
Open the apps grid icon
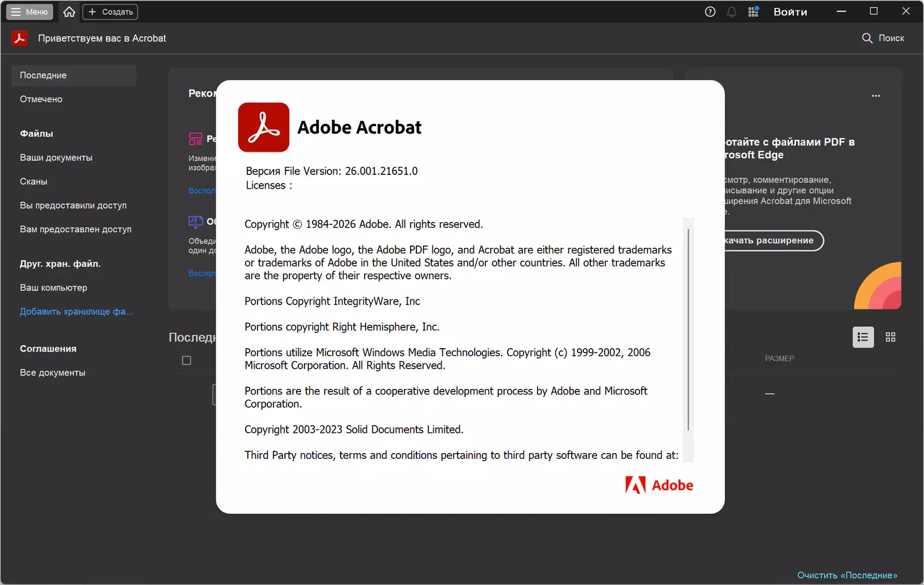point(753,11)
